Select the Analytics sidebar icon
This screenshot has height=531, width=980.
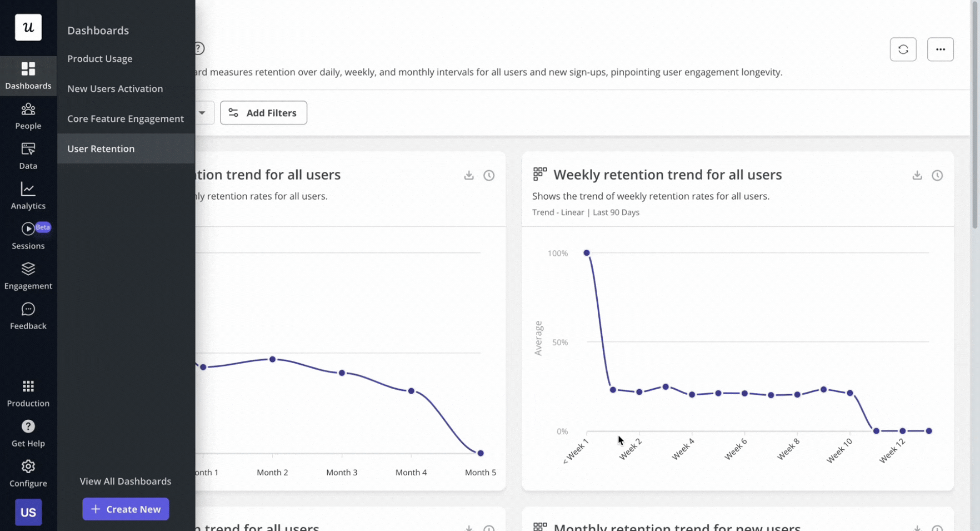(x=28, y=196)
